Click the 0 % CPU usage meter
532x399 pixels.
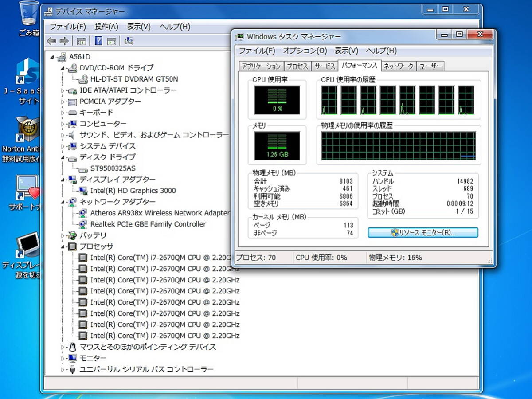point(277,99)
